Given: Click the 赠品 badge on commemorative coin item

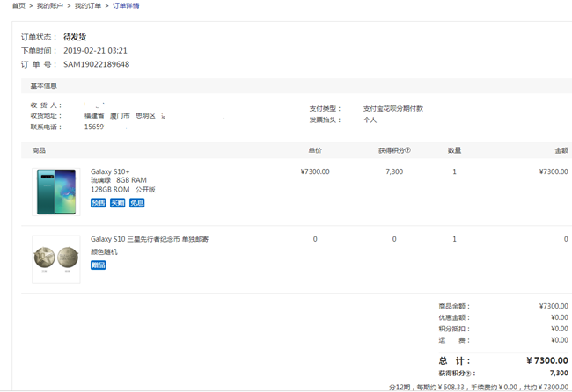Looking at the screenshot, I should point(98,265).
